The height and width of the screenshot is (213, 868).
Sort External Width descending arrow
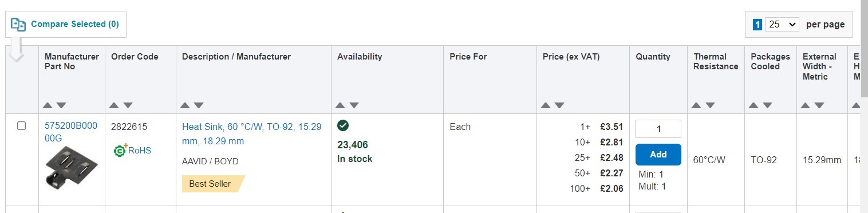[x=819, y=105]
